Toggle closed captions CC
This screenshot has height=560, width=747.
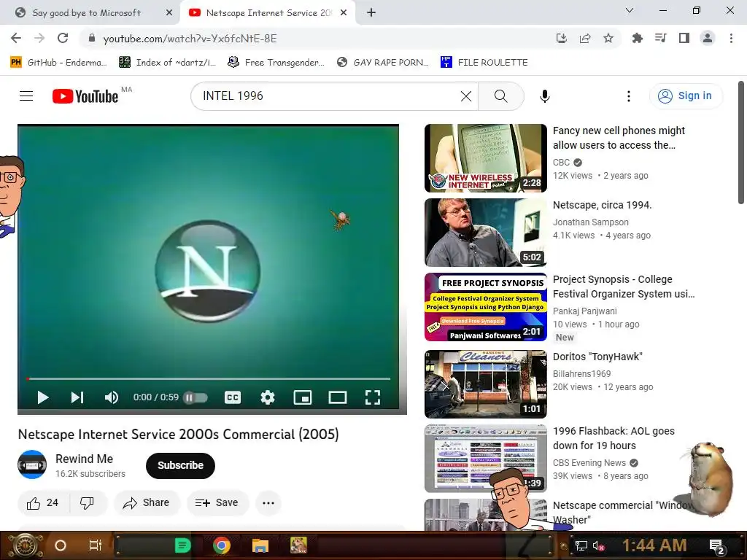(233, 397)
